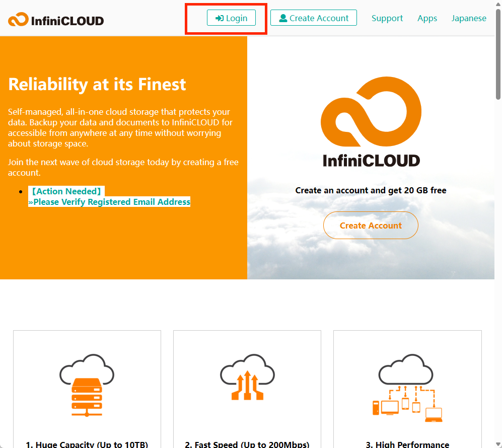Go to the Apps page
The height and width of the screenshot is (448, 502).
tap(427, 18)
